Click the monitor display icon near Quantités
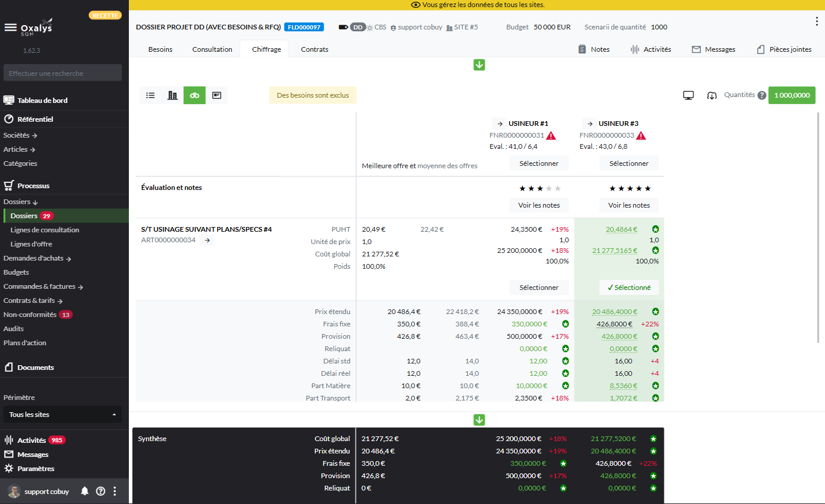Image resolution: width=825 pixels, height=504 pixels. [x=688, y=95]
